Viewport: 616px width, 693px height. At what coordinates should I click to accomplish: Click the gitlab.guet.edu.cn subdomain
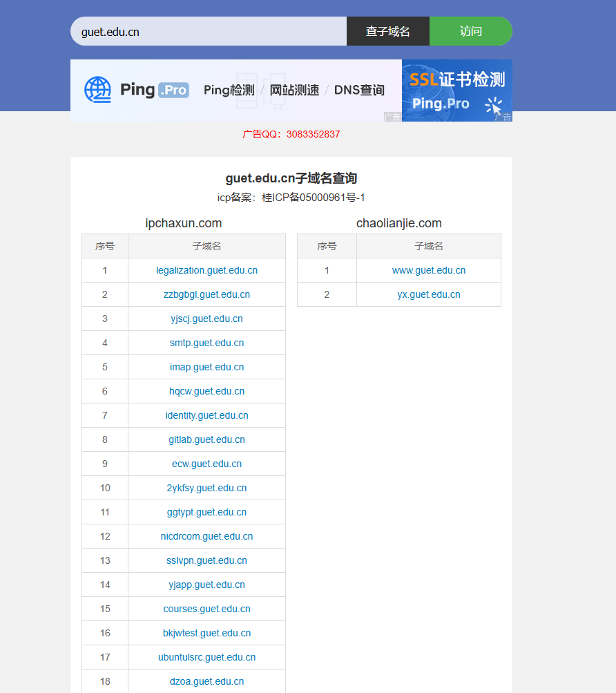click(x=206, y=439)
